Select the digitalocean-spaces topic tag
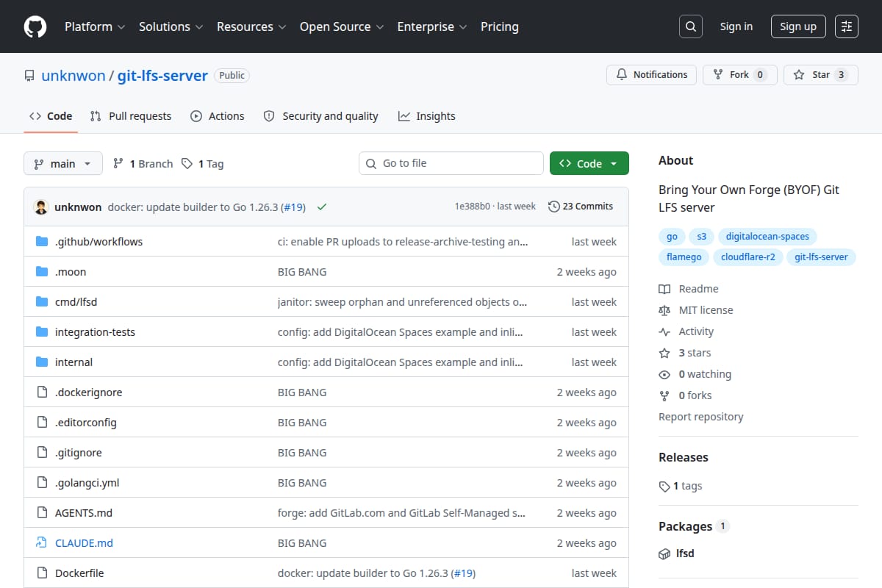 click(x=767, y=237)
